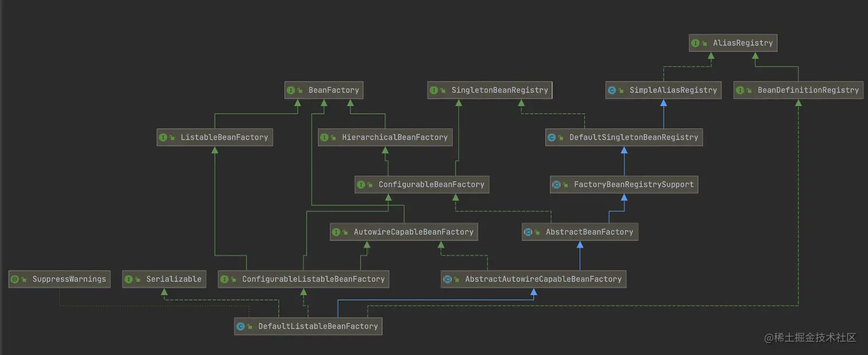Click the interface icon on AutowireCapableBeanFactory
Screen dimensions: 868x355
(x=336, y=232)
